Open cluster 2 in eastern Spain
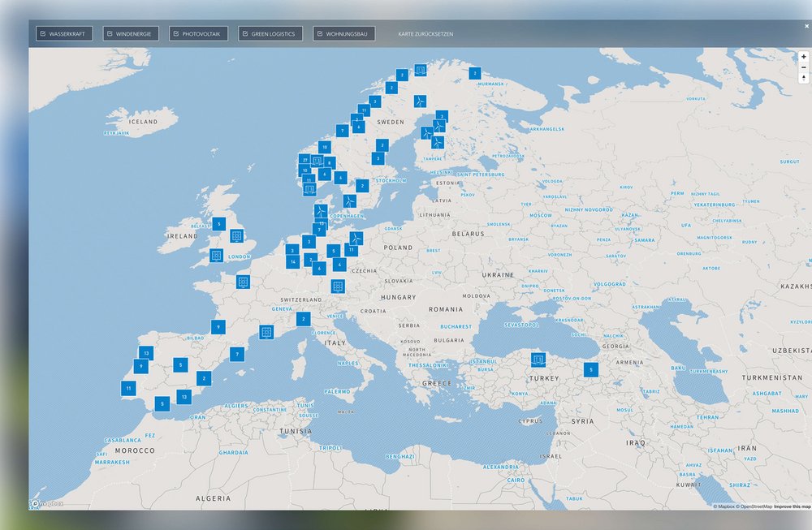This screenshot has width=812, height=530. (204, 378)
